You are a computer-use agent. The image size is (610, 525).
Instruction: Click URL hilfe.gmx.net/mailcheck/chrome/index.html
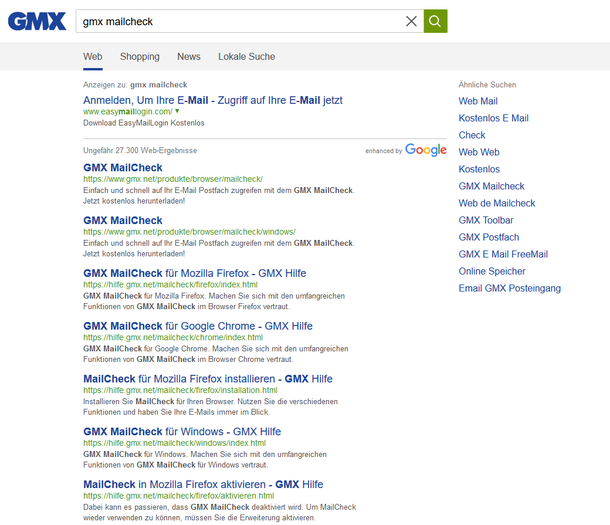(173, 338)
